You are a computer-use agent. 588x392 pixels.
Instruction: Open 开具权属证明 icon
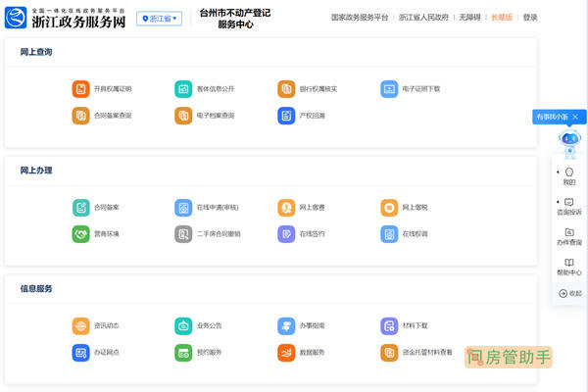click(x=80, y=89)
